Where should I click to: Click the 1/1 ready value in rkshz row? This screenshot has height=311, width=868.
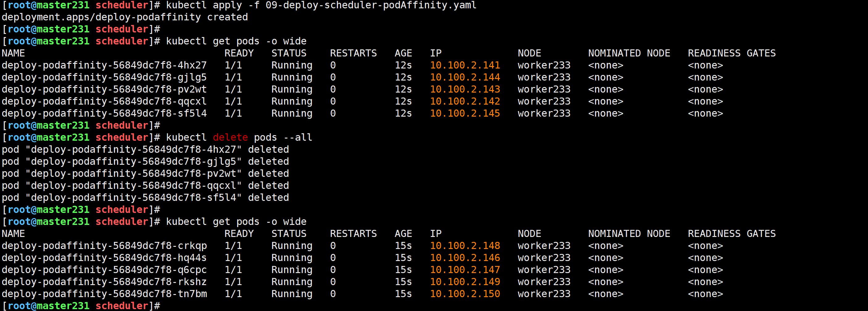coord(233,282)
